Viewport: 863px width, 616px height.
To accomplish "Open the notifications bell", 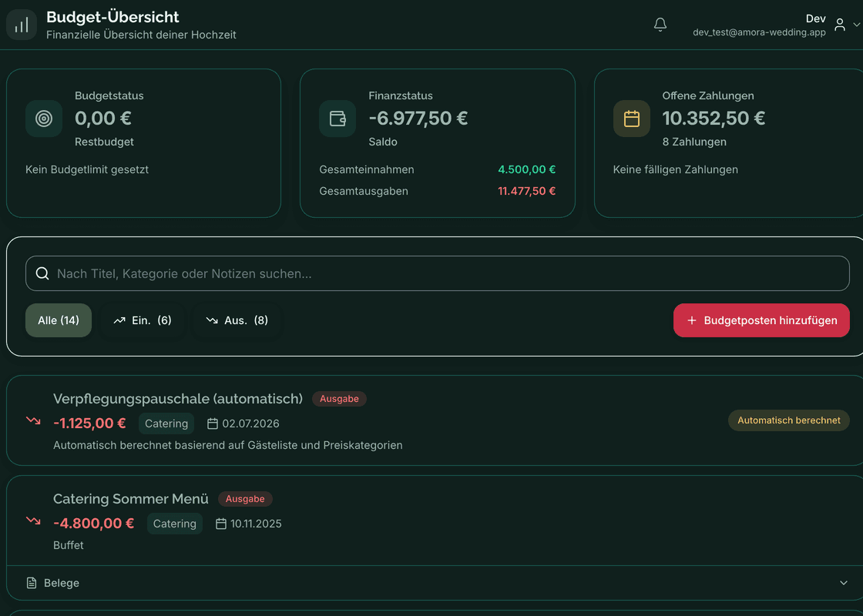I will pyautogui.click(x=660, y=25).
